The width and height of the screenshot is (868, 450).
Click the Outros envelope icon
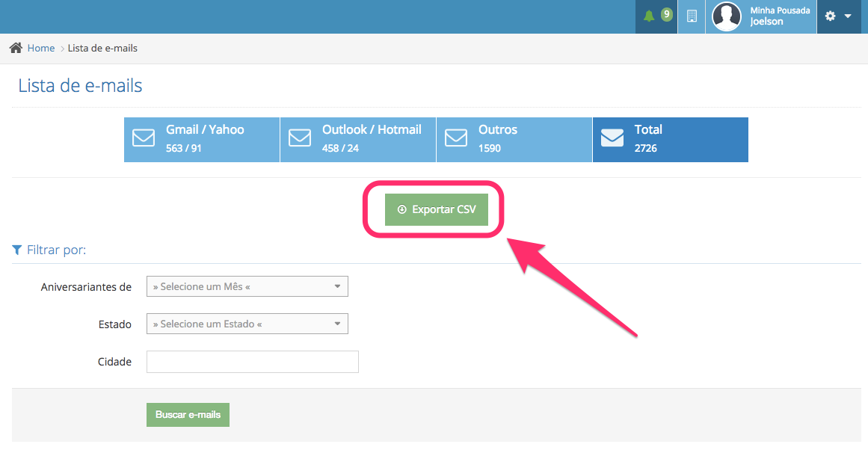(456, 139)
